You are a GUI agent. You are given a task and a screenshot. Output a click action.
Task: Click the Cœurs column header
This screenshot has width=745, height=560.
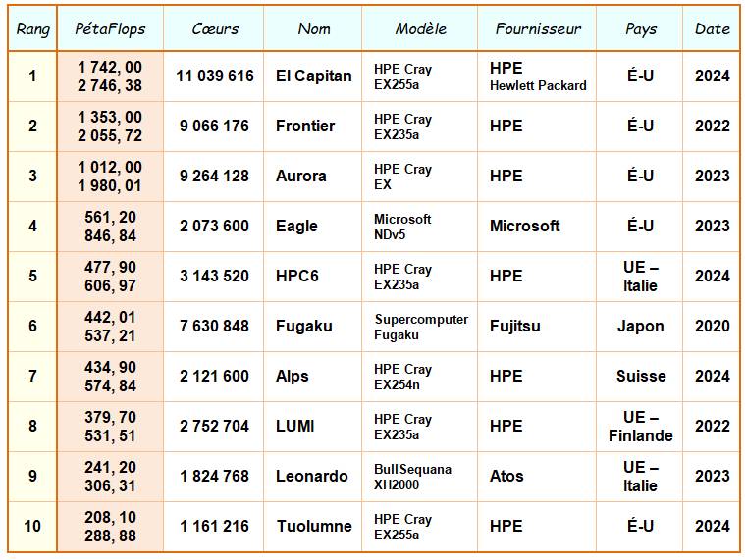[215, 29]
